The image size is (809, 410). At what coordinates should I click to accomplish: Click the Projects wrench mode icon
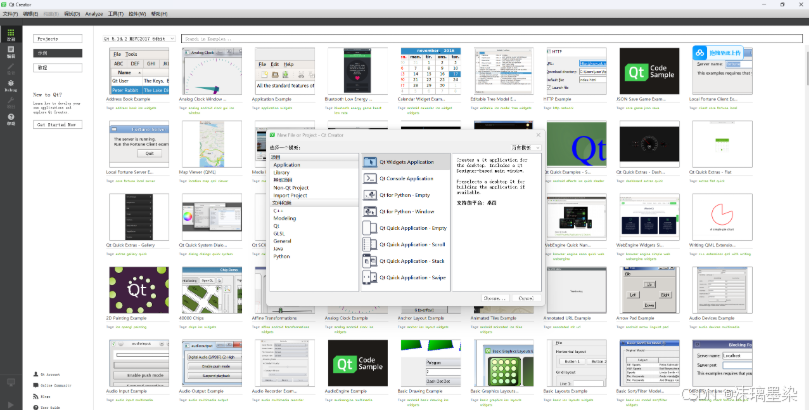coord(11,102)
